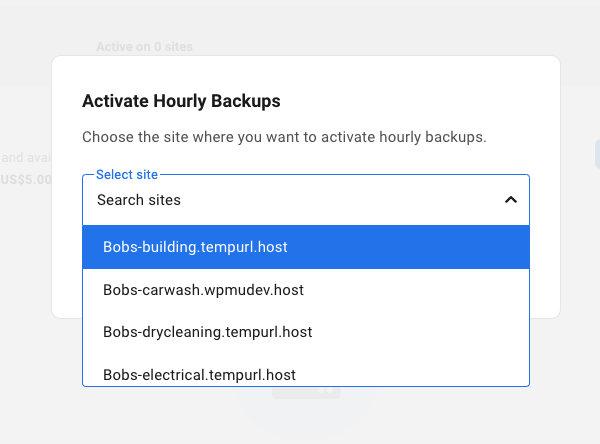Screen dimensions: 600x444
Task: Click the highlighted blue row in site list
Action: point(400,247)
